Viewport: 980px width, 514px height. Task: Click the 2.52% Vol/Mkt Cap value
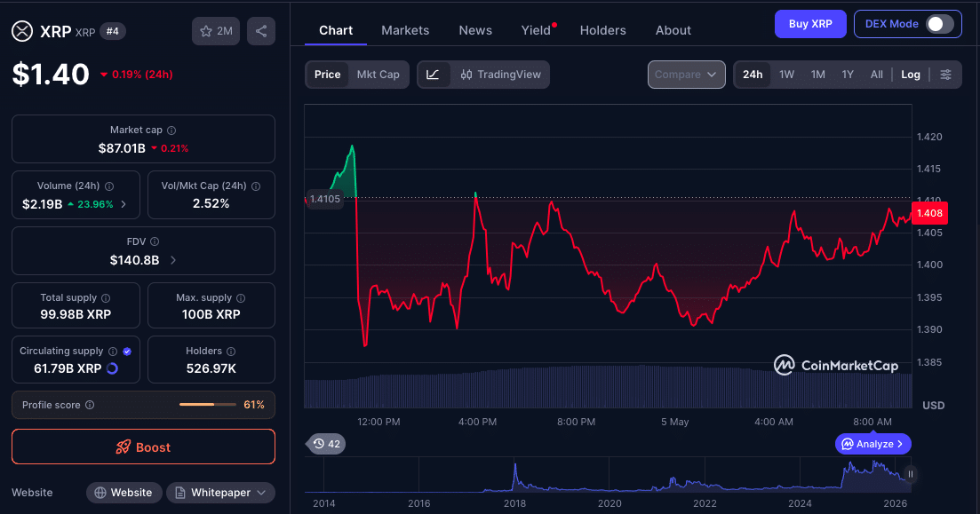(x=211, y=203)
